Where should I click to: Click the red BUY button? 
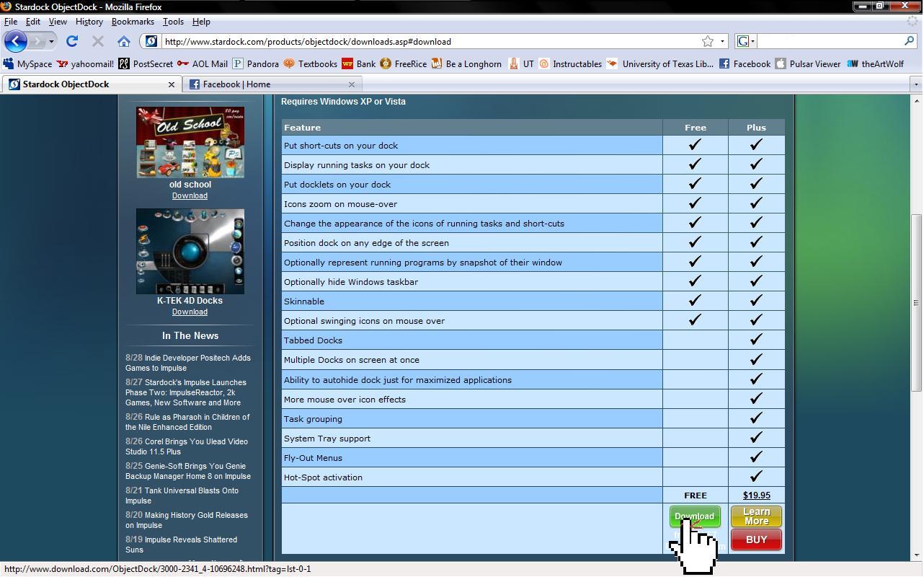tap(756, 539)
